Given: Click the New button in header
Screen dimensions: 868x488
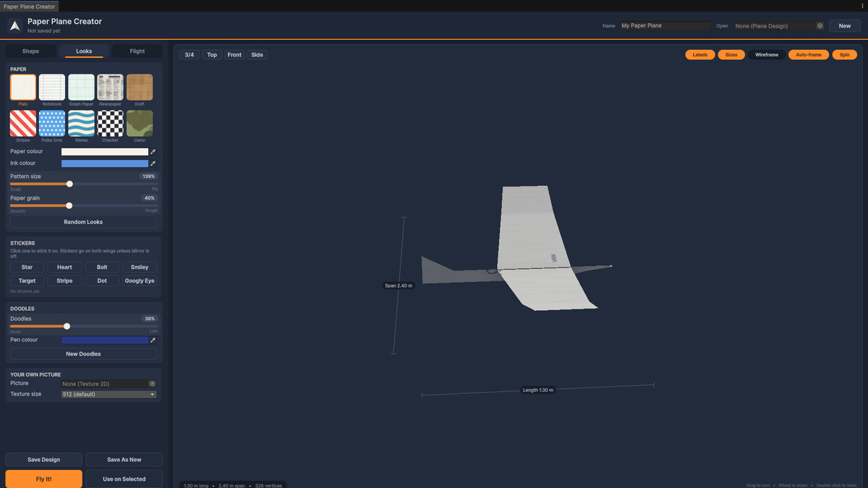Looking at the screenshot, I should [844, 26].
